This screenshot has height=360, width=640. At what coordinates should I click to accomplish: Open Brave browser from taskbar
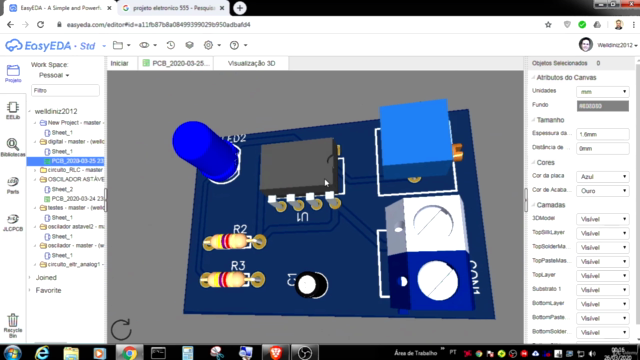pyautogui.click(x=276, y=353)
